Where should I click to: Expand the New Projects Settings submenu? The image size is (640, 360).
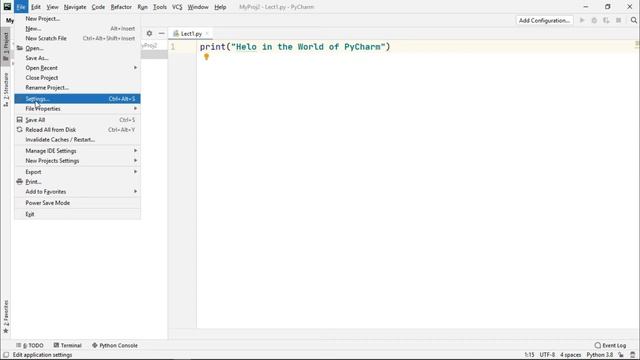tap(78, 160)
